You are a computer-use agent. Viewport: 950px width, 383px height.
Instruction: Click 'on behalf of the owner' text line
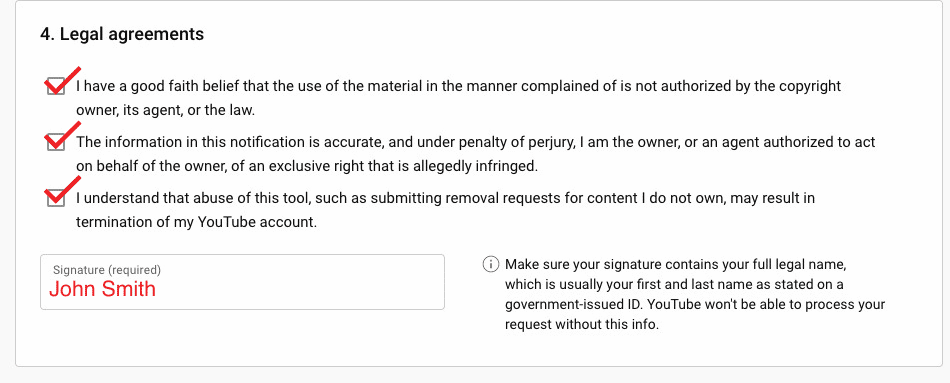pyautogui.click(x=307, y=166)
